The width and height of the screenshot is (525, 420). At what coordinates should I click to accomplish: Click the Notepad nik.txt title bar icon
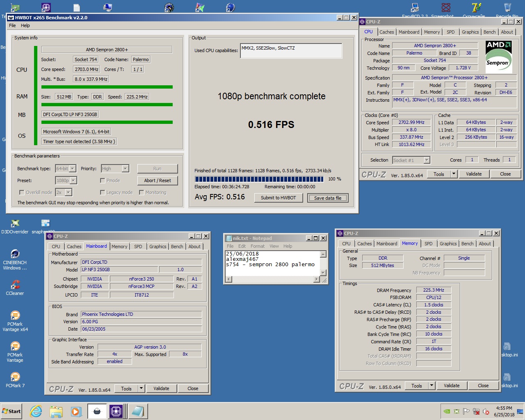point(229,238)
